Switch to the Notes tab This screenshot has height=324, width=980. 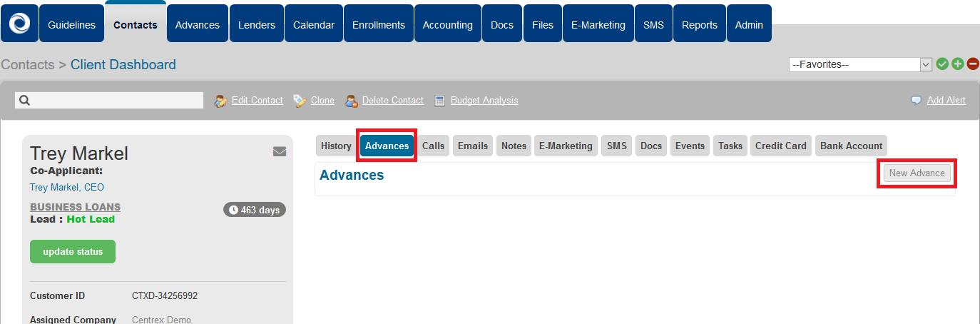click(514, 146)
